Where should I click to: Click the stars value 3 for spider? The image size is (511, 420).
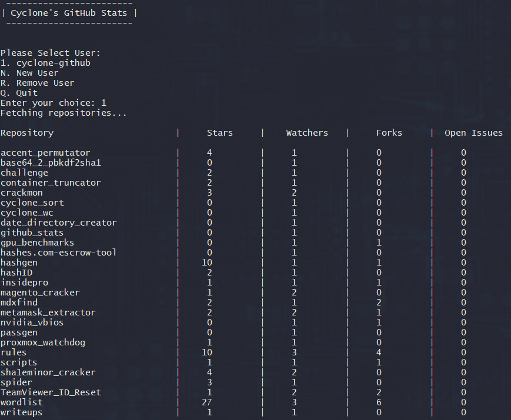(209, 382)
